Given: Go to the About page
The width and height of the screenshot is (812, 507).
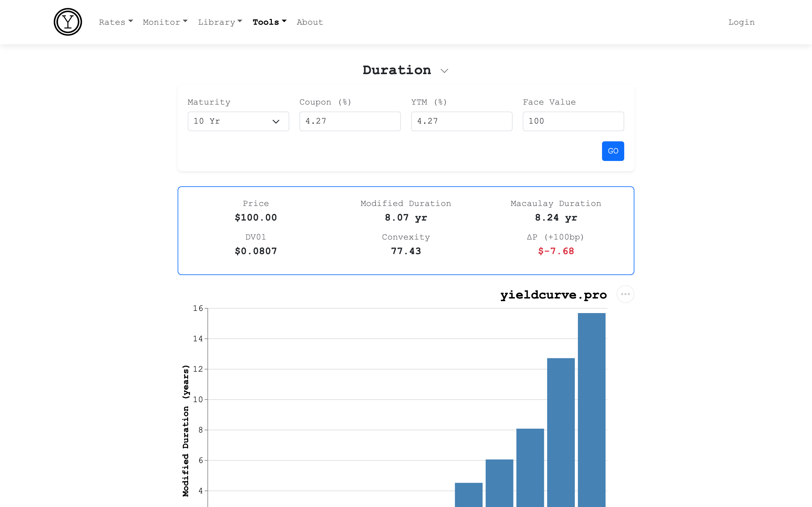Looking at the screenshot, I should coord(309,22).
